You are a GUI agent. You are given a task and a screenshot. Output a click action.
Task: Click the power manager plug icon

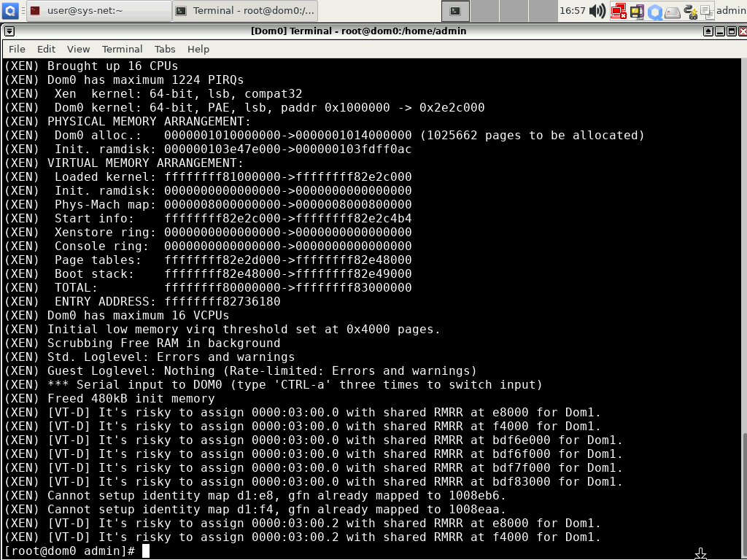(689, 11)
